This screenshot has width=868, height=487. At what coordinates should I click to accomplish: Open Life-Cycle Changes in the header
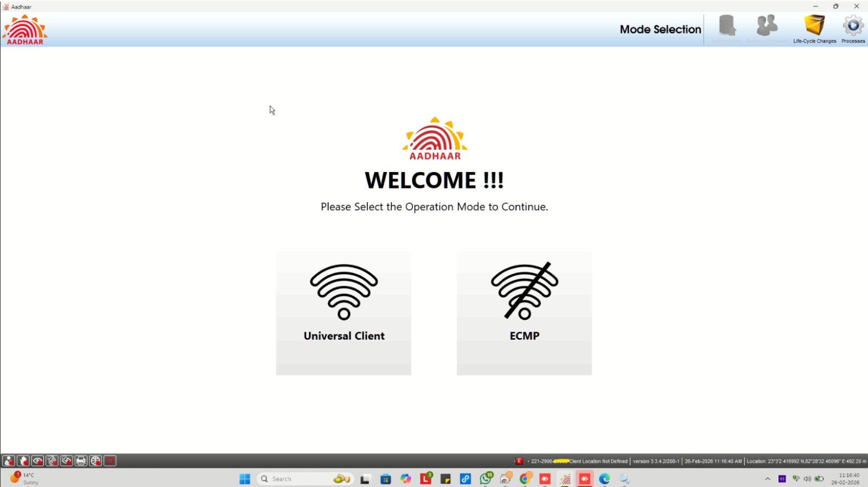point(814,29)
